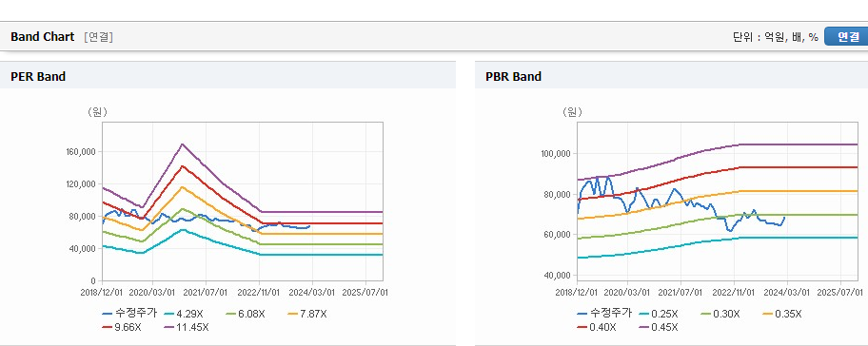Click 2022/11/01 label under PBR Band chart
Viewport: 868px width, 346px height.
point(735,292)
